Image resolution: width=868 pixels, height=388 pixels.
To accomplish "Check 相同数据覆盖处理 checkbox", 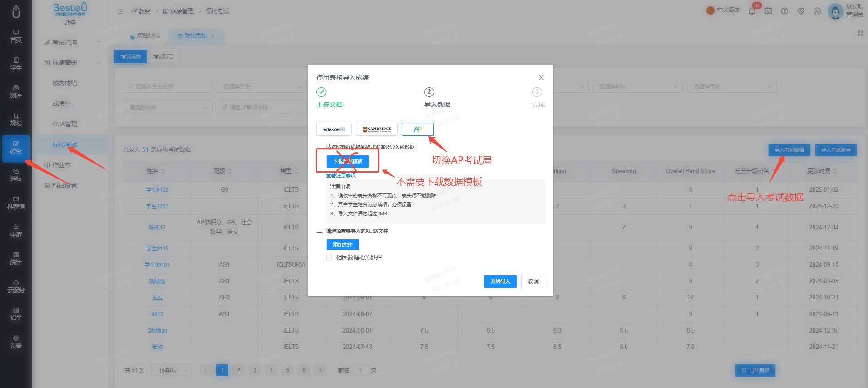I will [329, 258].
